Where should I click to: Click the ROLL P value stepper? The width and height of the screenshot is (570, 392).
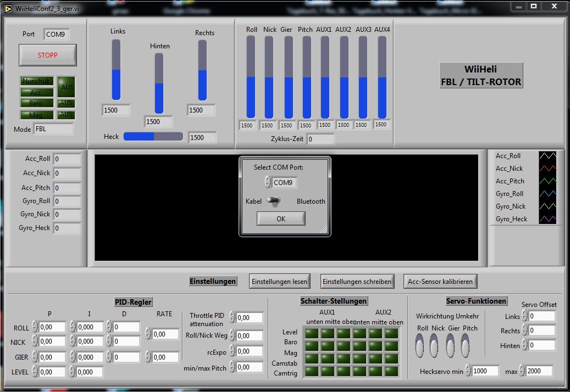[35, 327]
